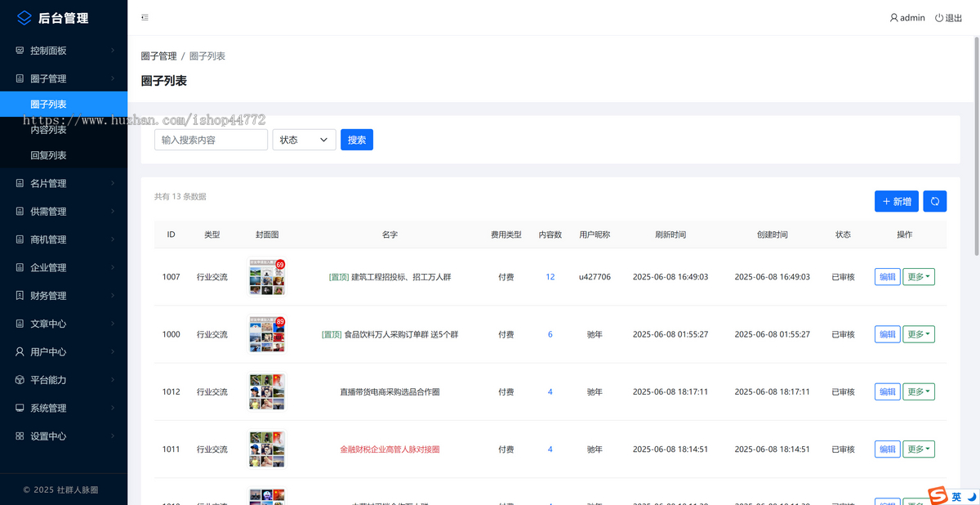Image resolution: width=980 pixels, height=505 pixels.
Task: Open 更多 dropdown for row 1012
Action: pyautogui.click(x=919, y=391)
